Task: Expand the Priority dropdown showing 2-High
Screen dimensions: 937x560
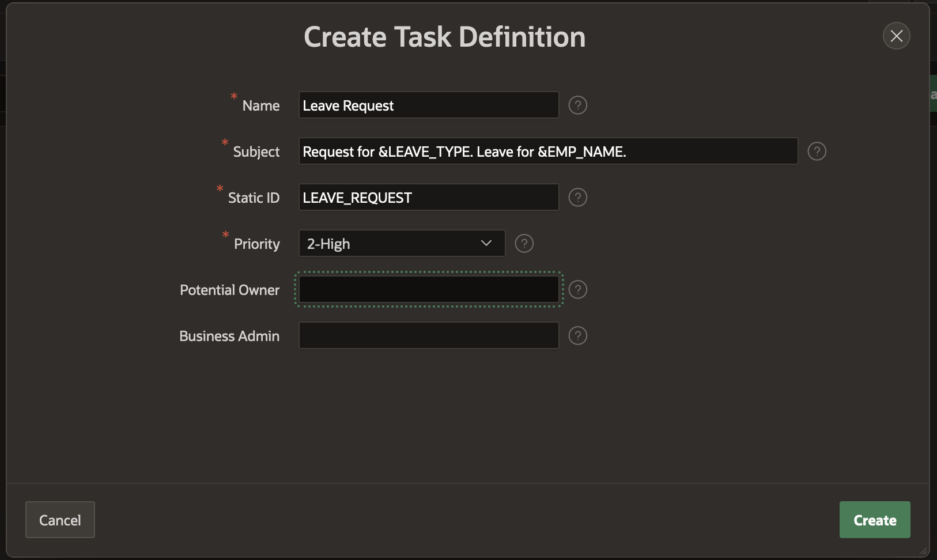Action: pos(402,244)
